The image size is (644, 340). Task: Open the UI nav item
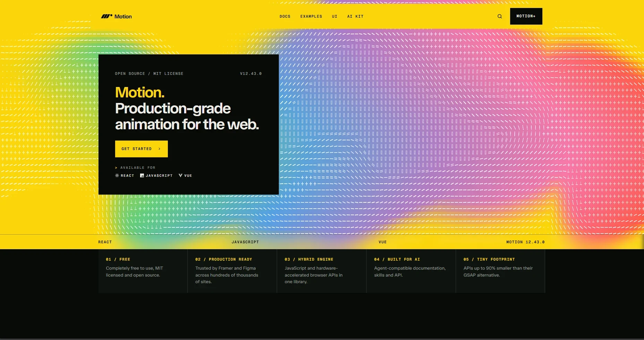point(334,16)
